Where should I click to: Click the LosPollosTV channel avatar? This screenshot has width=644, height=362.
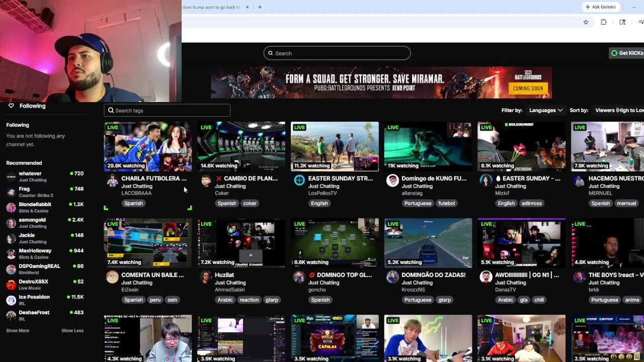(x=299, y=180)
